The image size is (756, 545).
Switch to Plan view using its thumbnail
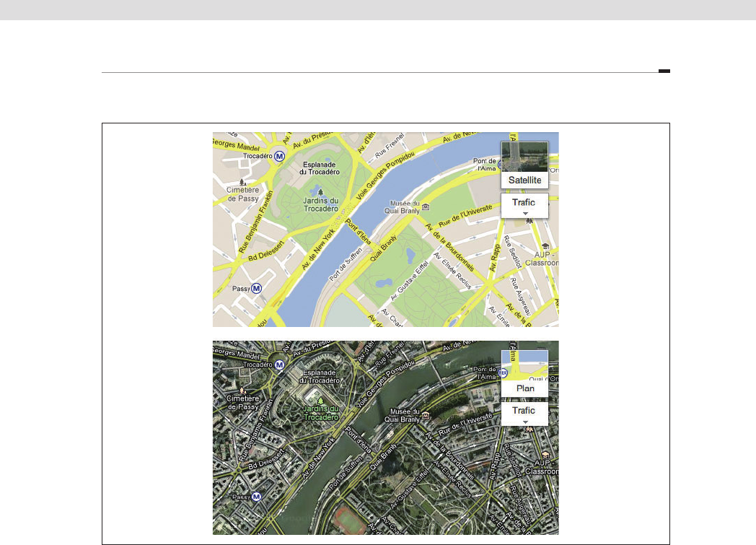click(524, 365)
